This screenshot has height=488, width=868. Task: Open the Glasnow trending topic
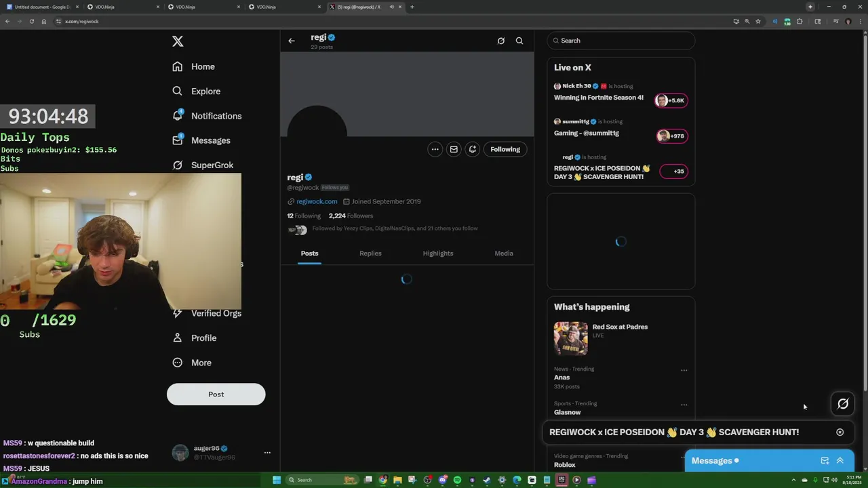pyautogui.click(x=568, y=412)
